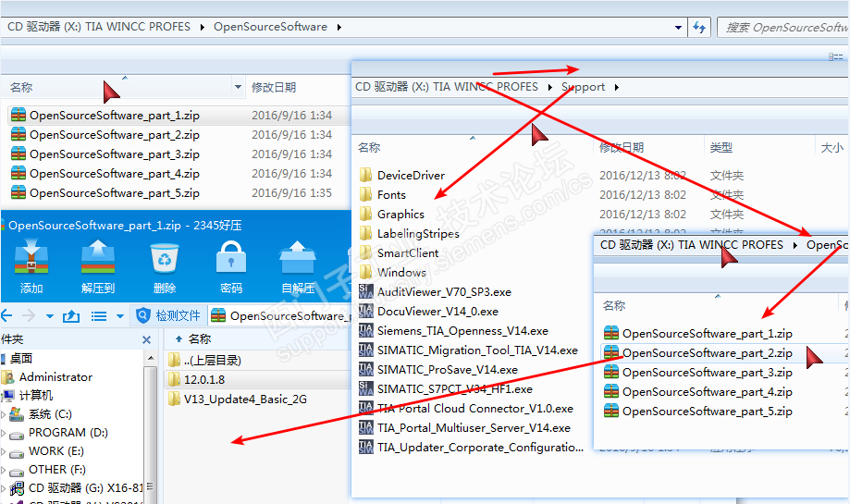Select SIMATIC_ProSave_V14.exe
Image resolution: width=850 pixels, height=504 pixels.
pyautogui.click(x=438, y=370)
